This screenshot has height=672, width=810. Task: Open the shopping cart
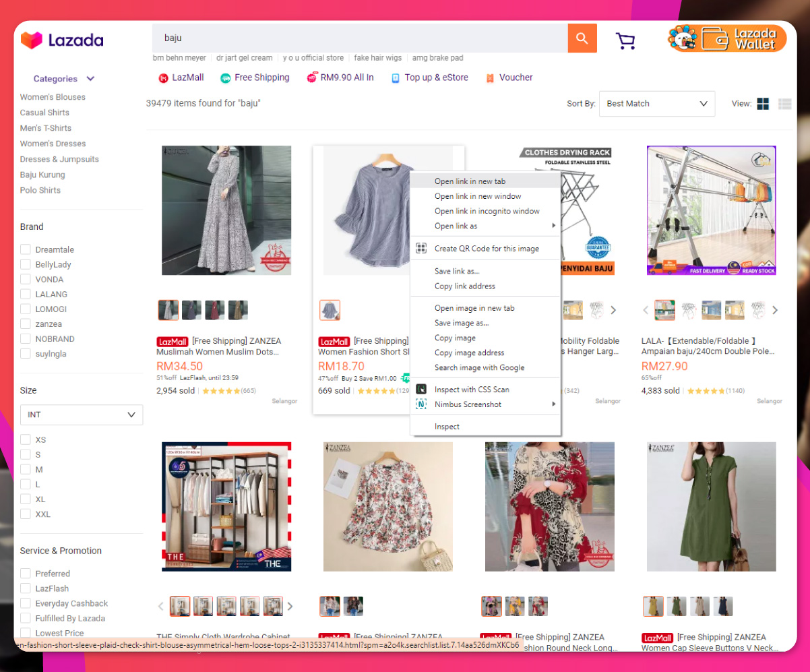(625, 40)
